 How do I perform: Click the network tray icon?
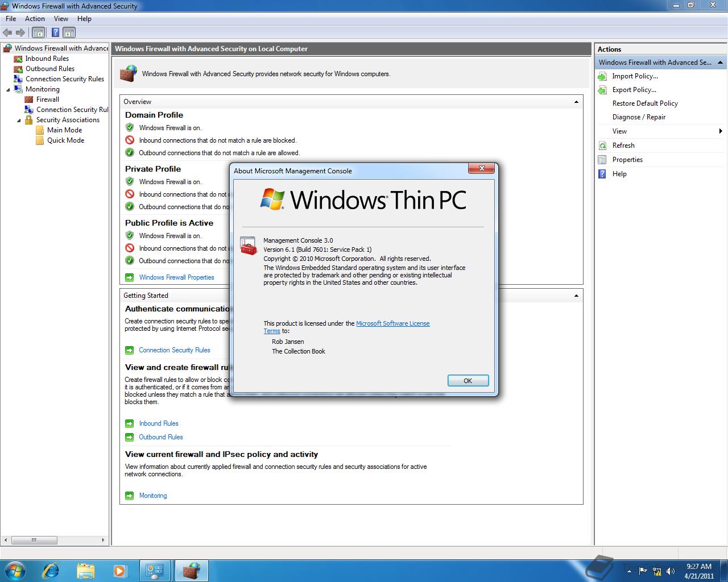coord(657,571)
